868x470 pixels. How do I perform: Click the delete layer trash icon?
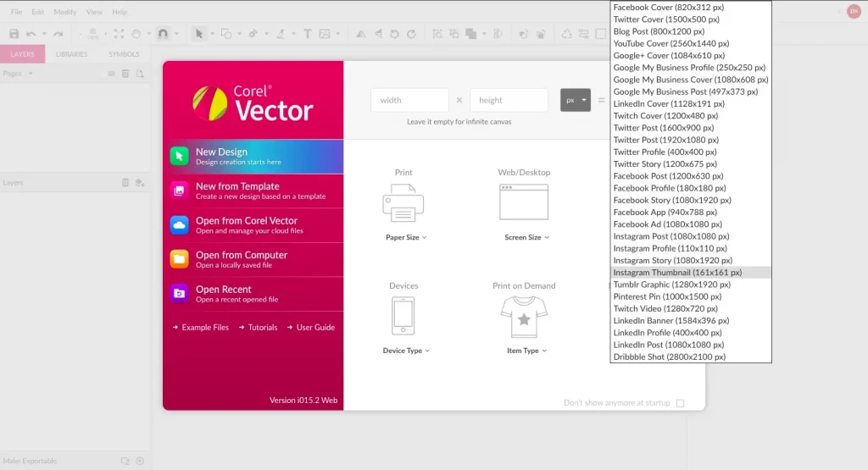pyautogui.click(x=125, y=182)
